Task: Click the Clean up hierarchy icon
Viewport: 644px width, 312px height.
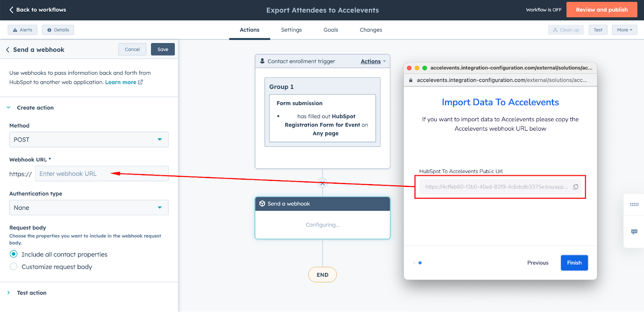Action: [x=555, y=30]
